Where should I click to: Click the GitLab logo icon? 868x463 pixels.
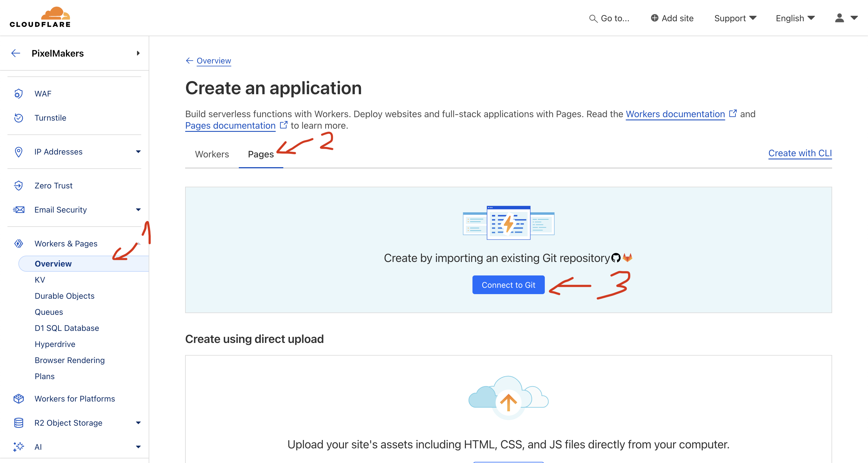tap(627, 258)
